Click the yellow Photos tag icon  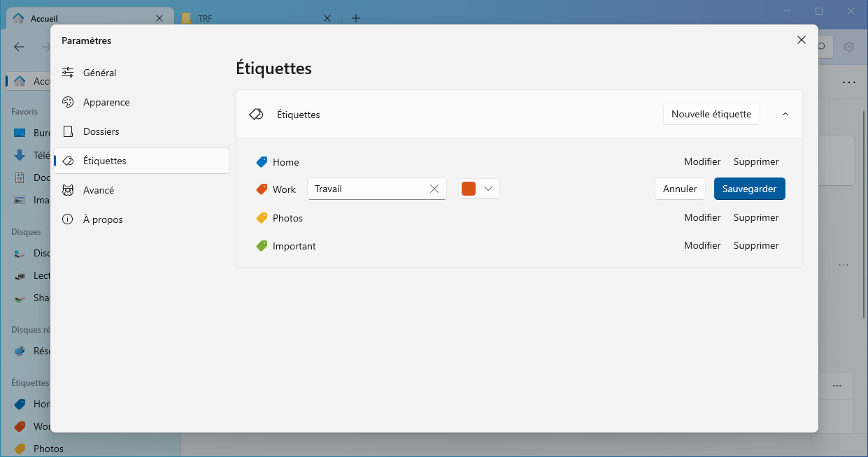262,218
